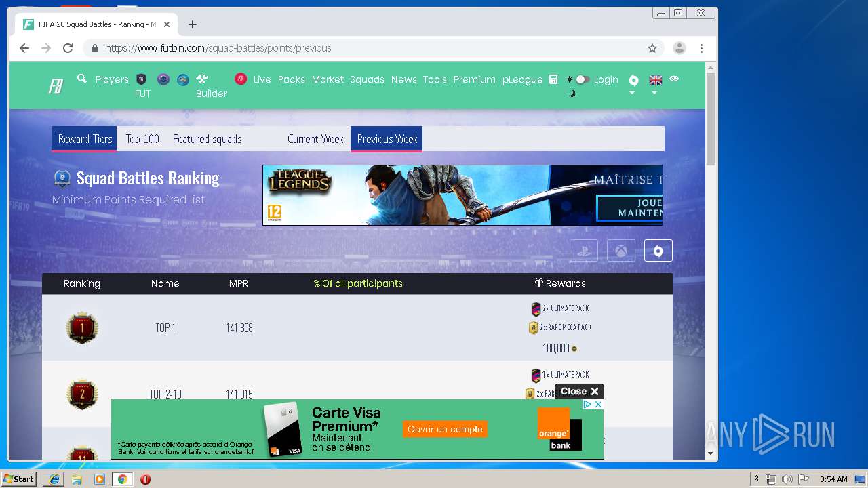Click the Login link
The height and width of the screenshot is (488, 868).
[x=606, y=79]
